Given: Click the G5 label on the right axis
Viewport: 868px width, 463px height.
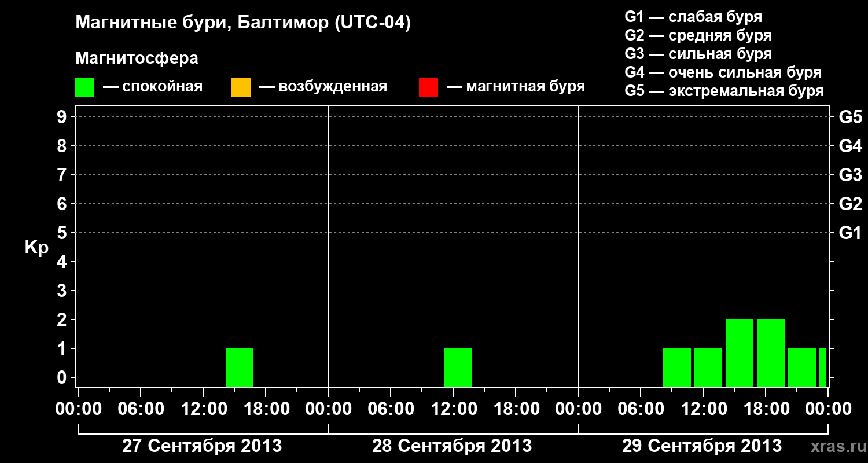Looking at the screenshot, I should click(x=850, y=117).
